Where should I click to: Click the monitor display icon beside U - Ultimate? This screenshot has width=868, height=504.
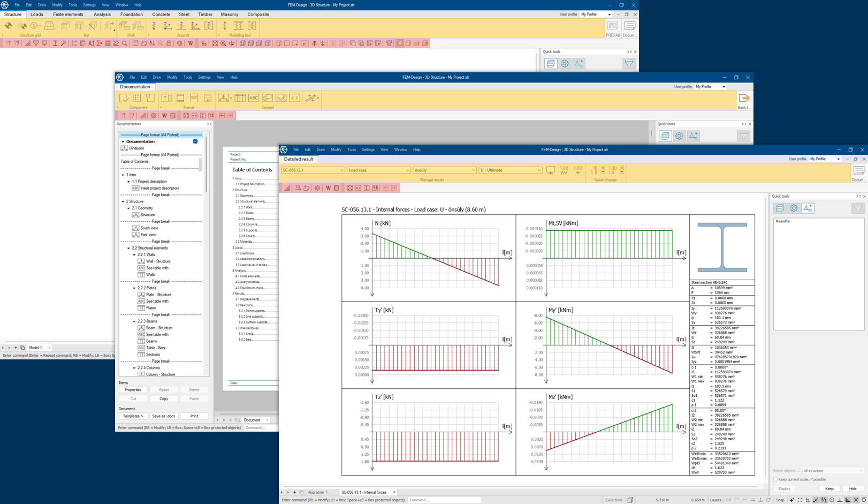551,170
